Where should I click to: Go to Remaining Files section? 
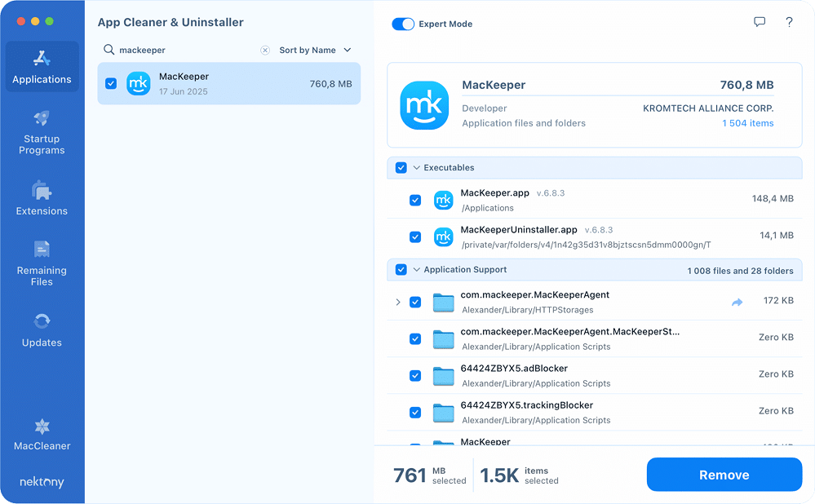tap(42, 263)
